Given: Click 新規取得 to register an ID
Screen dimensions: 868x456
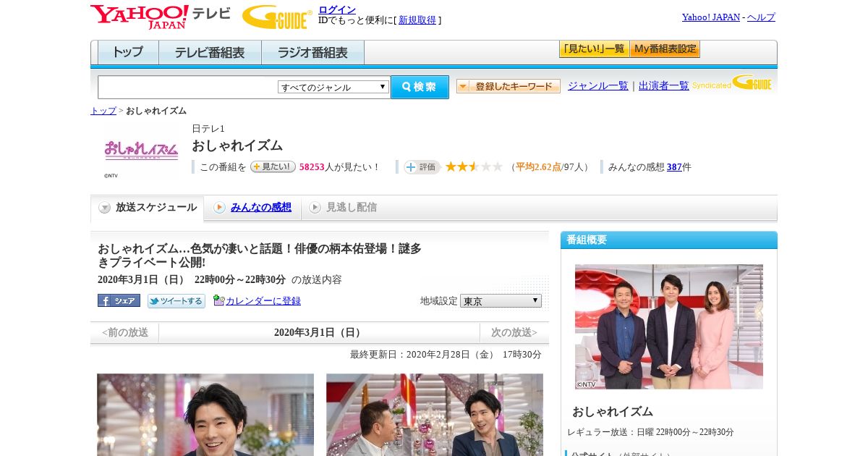Looking at the screenshot, I should pyautogui.click(x=417, y=20).
